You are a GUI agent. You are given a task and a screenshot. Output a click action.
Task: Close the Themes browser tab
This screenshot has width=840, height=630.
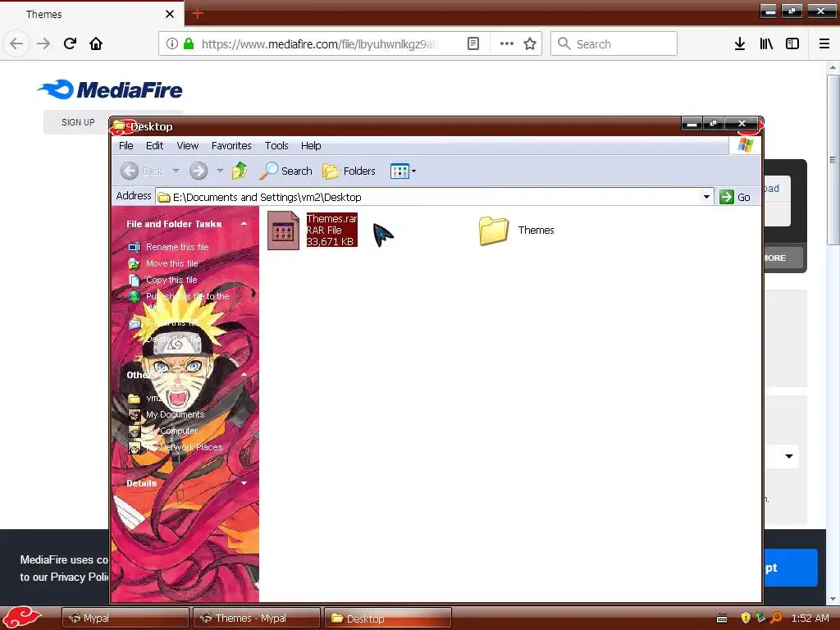coord(170,14)
